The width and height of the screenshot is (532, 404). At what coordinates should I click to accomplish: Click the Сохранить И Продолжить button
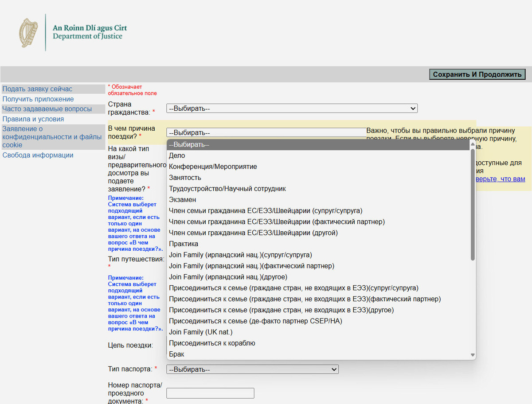[x=477, y=74]
